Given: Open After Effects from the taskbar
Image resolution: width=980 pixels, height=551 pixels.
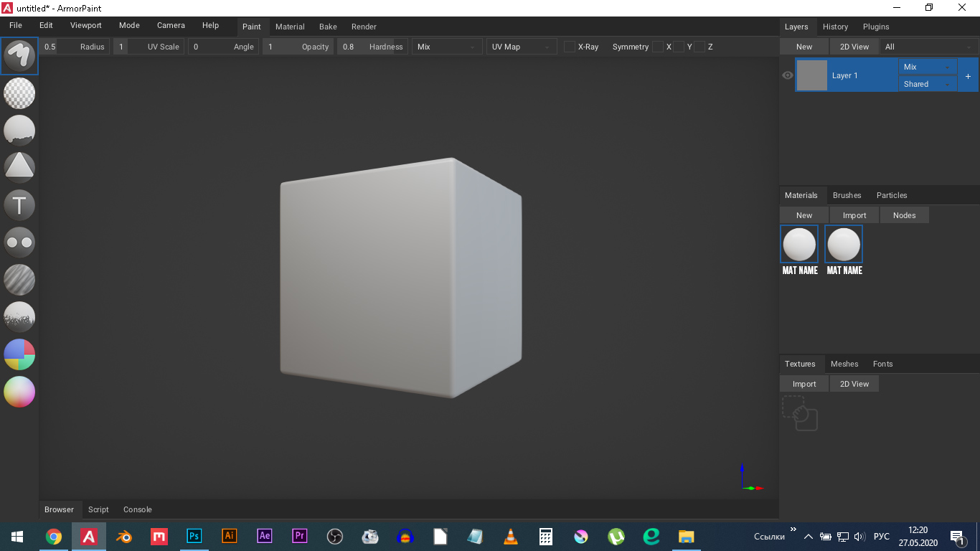Looking at the screenshot, I should 264,536.
